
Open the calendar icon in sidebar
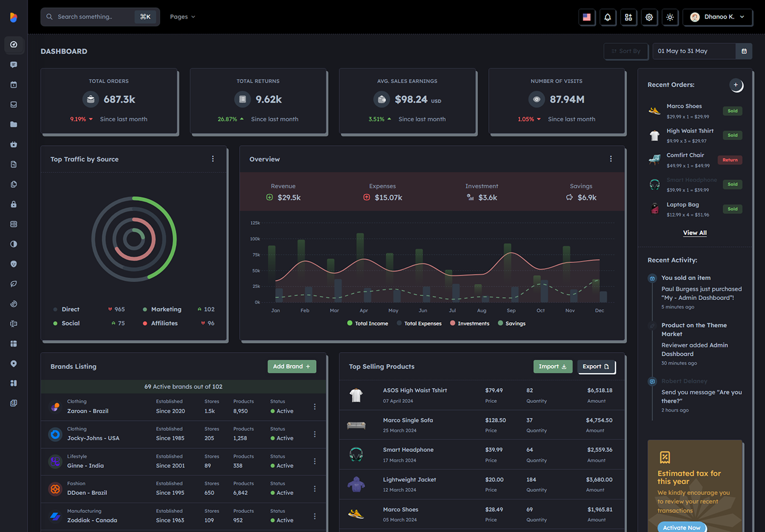[14, 84]
